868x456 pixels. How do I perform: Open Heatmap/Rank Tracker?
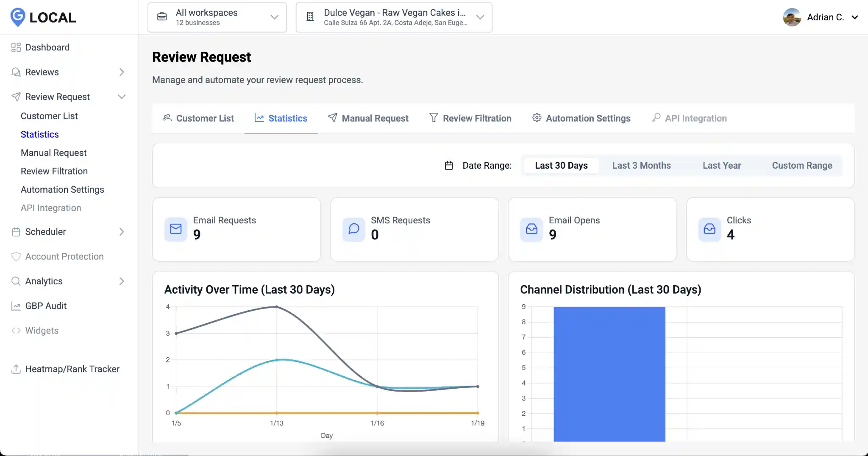pyautogui.click(x=72, y=369)
